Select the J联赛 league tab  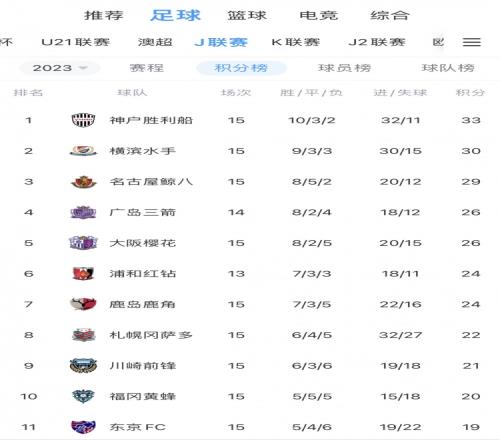coord(221,42)
